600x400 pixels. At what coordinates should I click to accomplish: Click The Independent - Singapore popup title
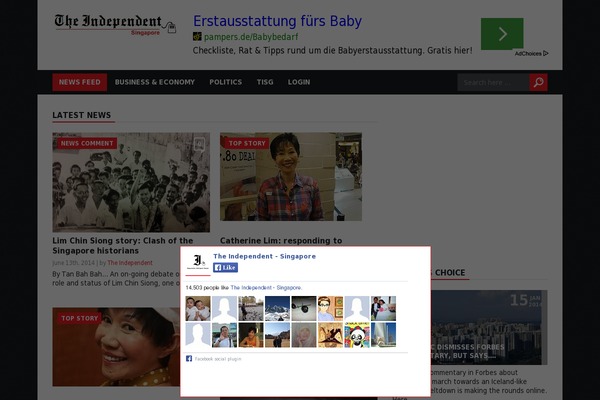(264, 256)
